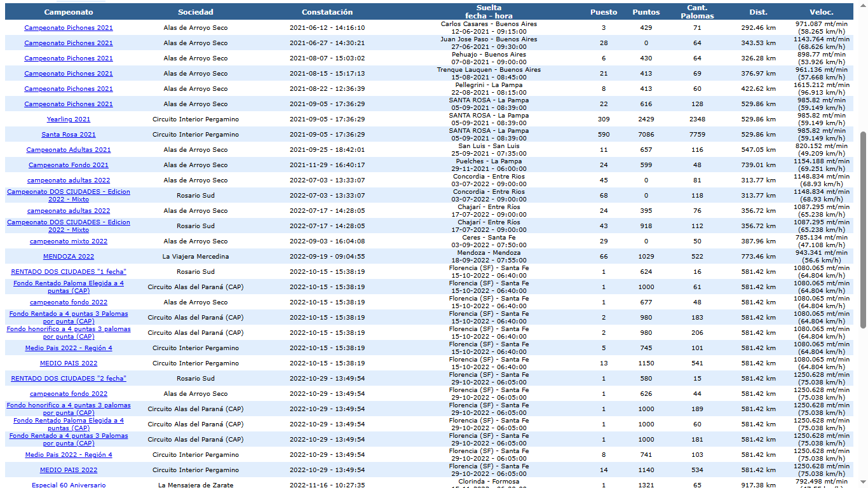Click the Especial 60 Aniversario link
Viewport: 868px width, 488px height.
click(x=69, y=485)
